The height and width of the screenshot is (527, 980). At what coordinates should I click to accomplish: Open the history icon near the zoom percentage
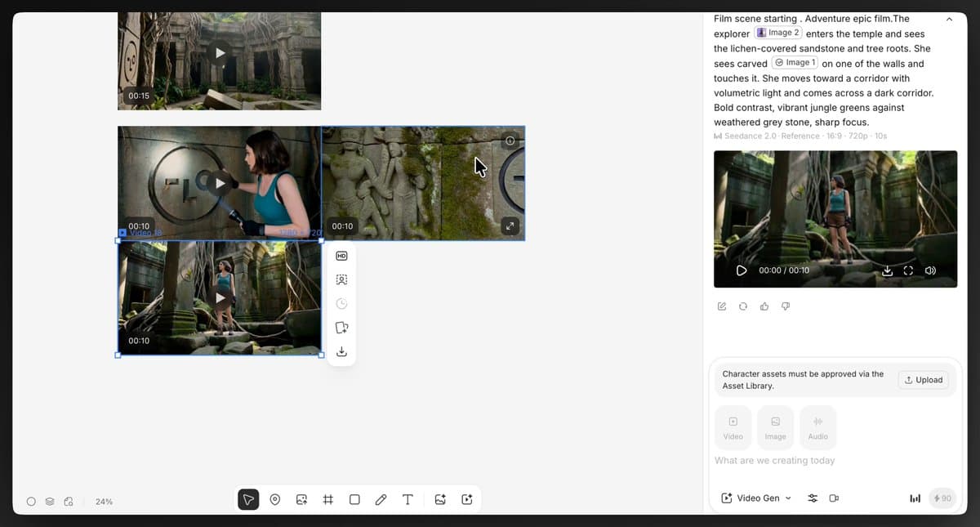[69, 502]
